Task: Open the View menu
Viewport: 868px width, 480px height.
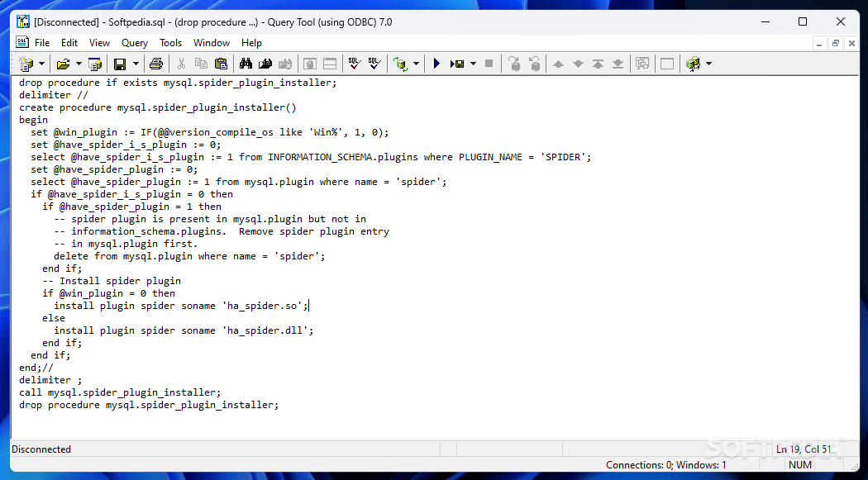Action: coord(100,43)
